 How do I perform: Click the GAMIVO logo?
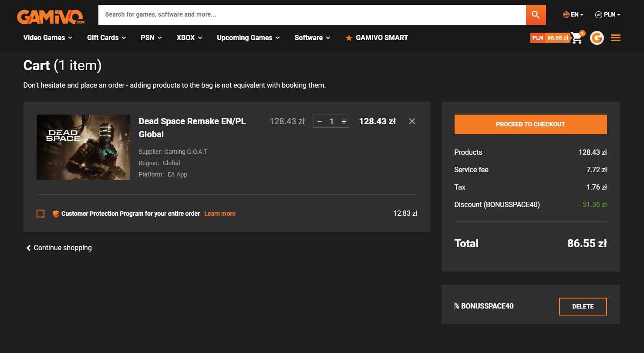tap(51, 16)
